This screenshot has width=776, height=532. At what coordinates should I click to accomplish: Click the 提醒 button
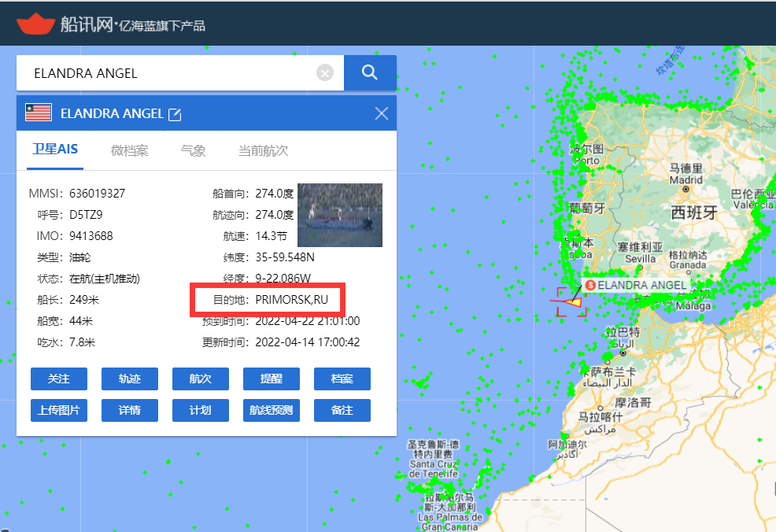(272, 379)
